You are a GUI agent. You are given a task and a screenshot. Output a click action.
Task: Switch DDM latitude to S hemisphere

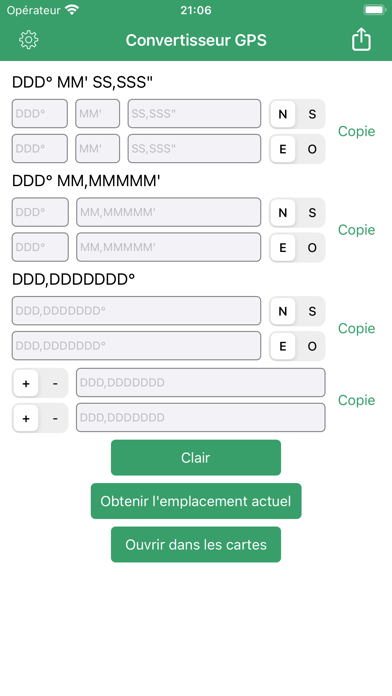pos(312,213)
